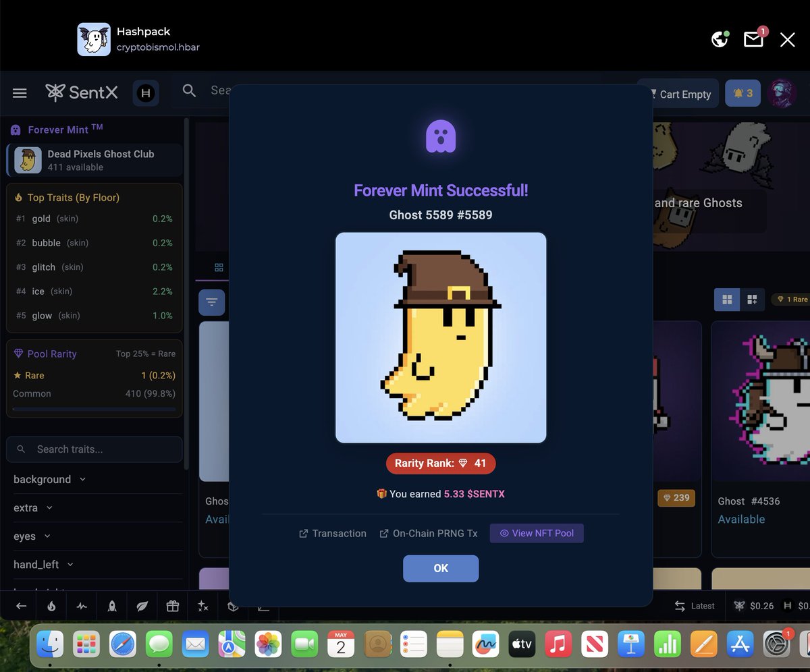Open Messages from the dock
The height and width of the screenshot is (672, 810).
coord(159,644)
